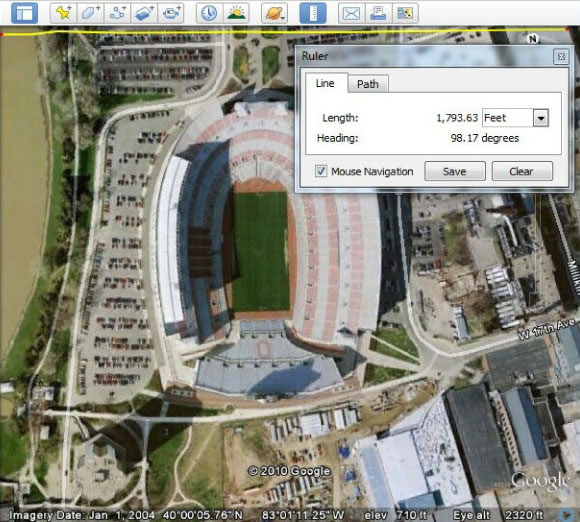580x522 pixels.
Task: Add a new placemark pin
Action: pyautogui.click(x=64, y=13)
